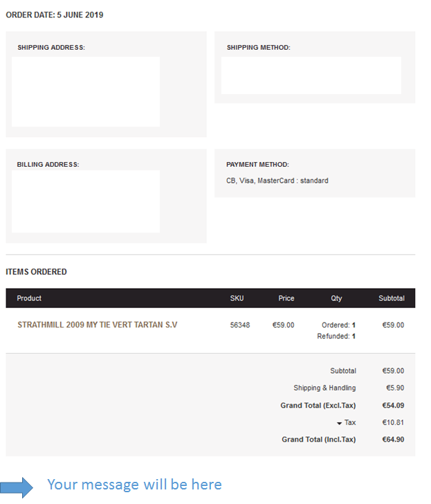Click the blank billing address box
Screen dimensions: 431x504
tap(86, 201)
